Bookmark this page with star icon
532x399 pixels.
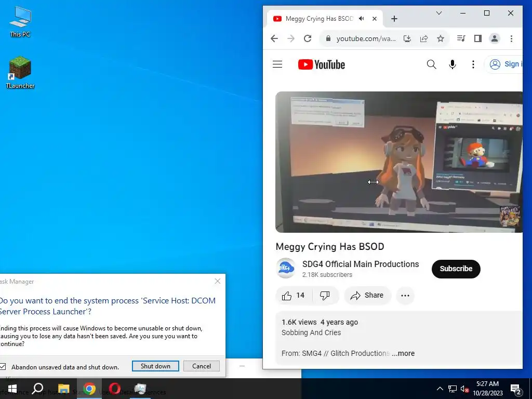(x=441, y=38)
